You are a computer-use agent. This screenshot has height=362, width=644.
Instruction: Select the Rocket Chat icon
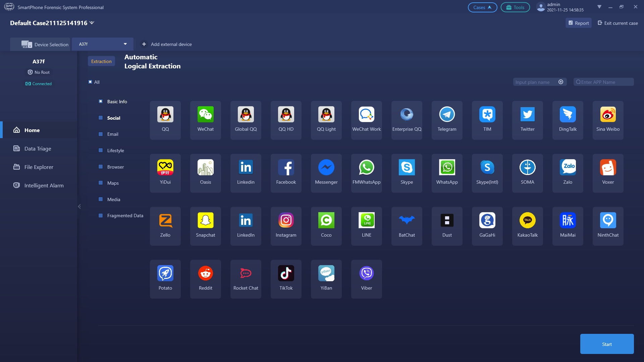click(246, 274)
